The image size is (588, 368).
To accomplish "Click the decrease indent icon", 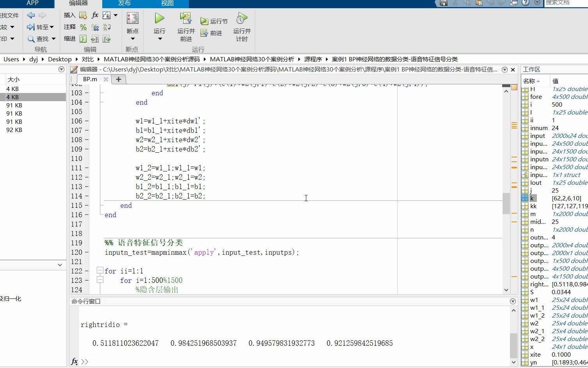I will 107,39.
